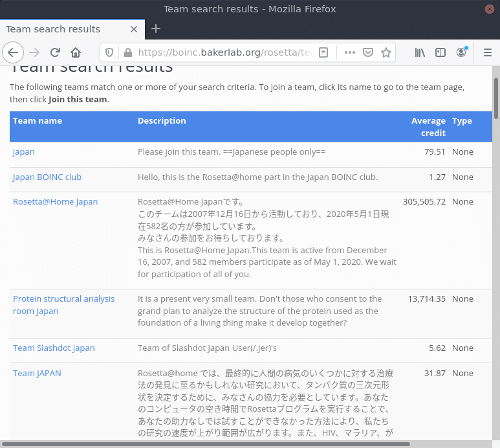This screenshot has width=500, height=448.
Task: Open page actions three-dot menu
Action: click(350, 52)
